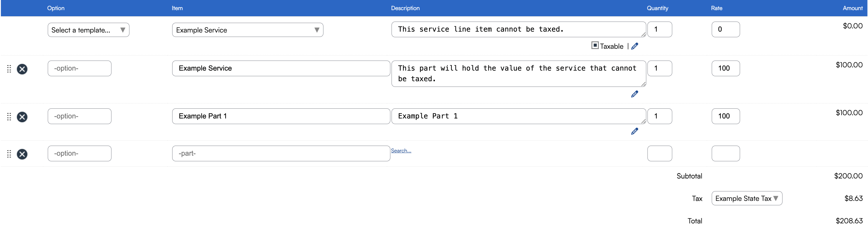Click the Description column header

(x=405, y=8)
